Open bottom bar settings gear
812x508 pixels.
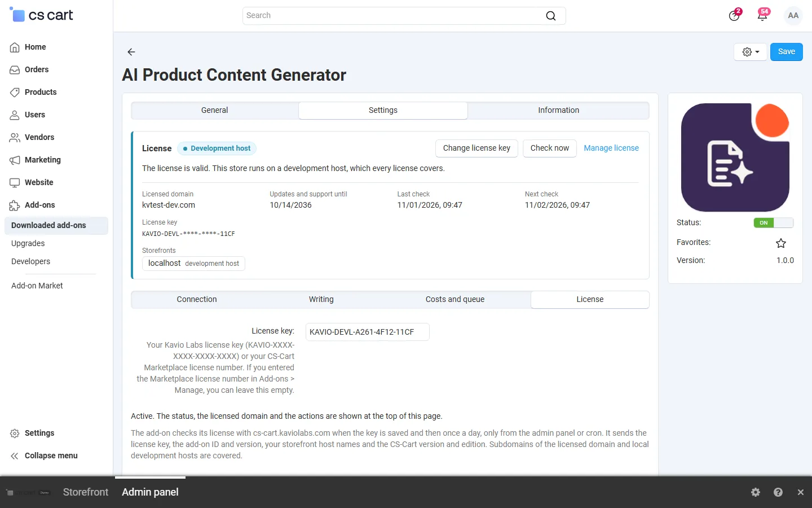[756, 492]
